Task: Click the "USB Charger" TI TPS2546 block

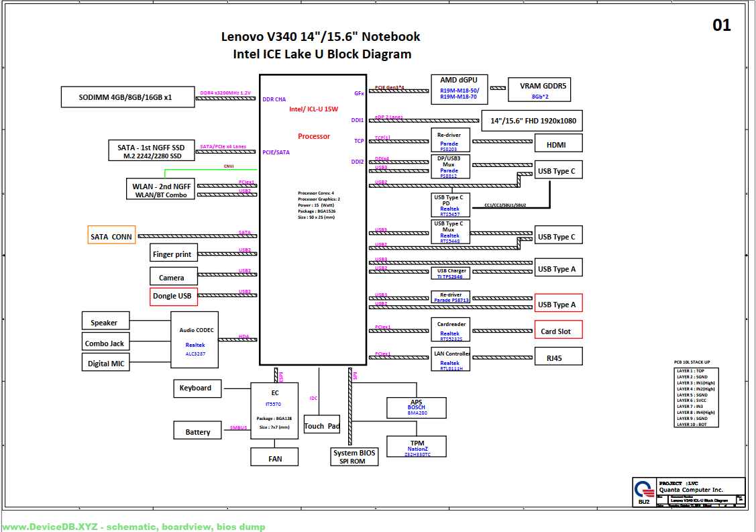Action: click(x=450, y=274)
